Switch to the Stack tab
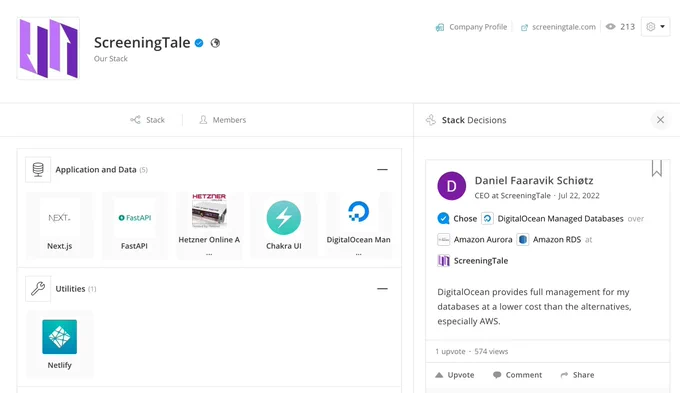 click(x=147, y=120)
